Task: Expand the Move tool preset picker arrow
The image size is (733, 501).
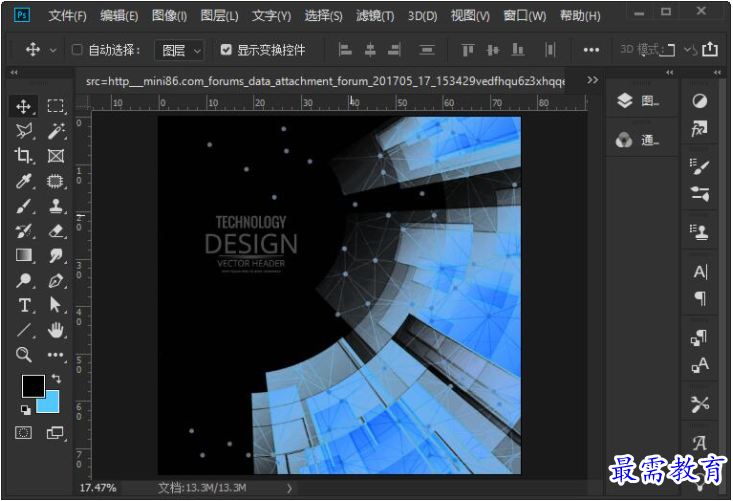Action: click(53, 50)
